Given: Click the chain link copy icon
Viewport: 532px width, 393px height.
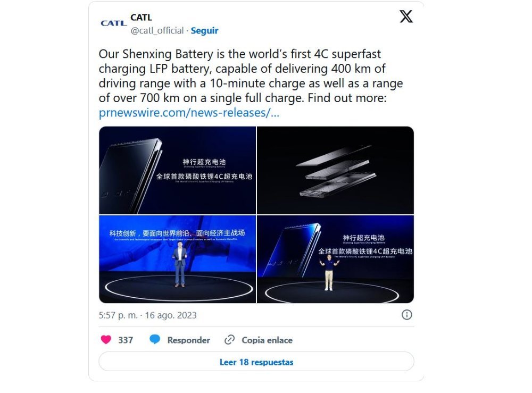Looking at the screenshot, I should tap(229, 340).
